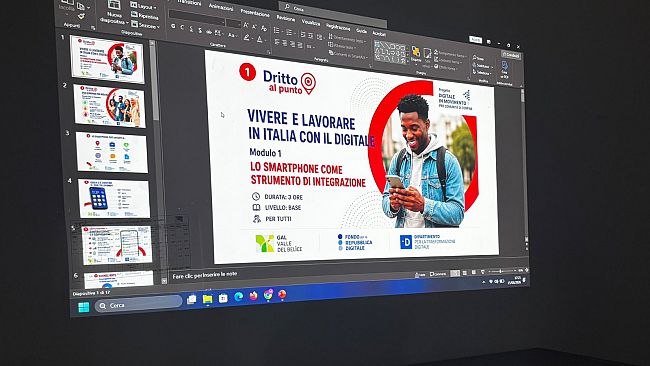650x366 pixels.
Task: Click the shapes gallery in Disegno group
Action: 391,51
